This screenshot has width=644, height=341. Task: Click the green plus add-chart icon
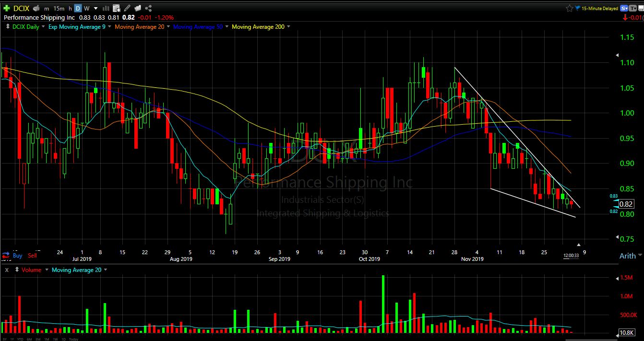click(x=7, y=8)
